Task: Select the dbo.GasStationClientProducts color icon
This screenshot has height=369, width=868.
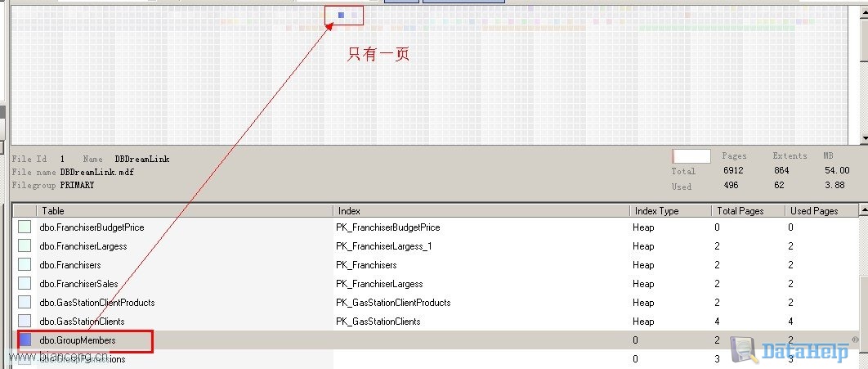Action: coord(25,303)
